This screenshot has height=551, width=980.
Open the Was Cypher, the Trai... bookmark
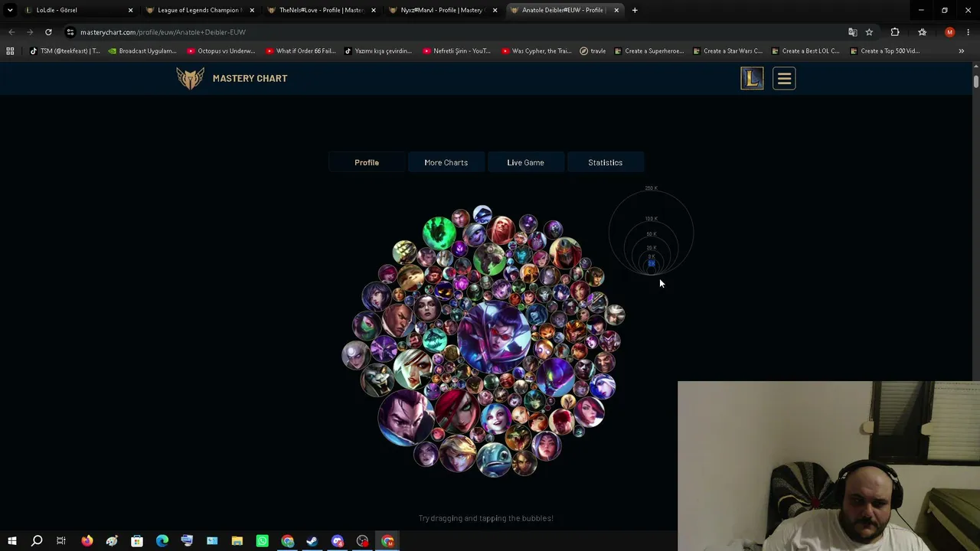(537, 51)
